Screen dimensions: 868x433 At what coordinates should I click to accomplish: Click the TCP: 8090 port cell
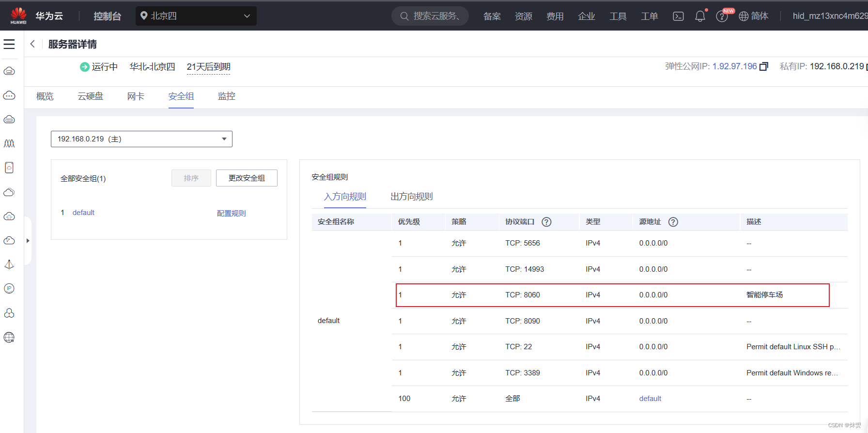point(523,321)
